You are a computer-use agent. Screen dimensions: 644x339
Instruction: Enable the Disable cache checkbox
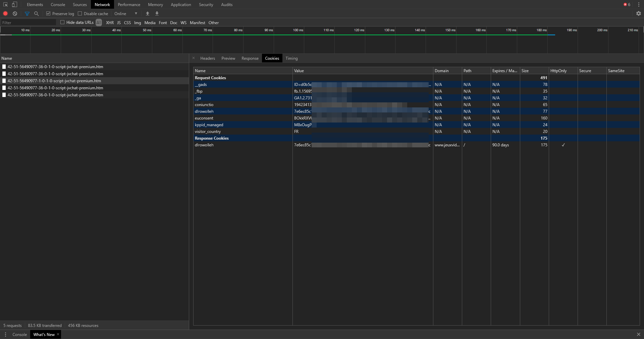point(80,14)
